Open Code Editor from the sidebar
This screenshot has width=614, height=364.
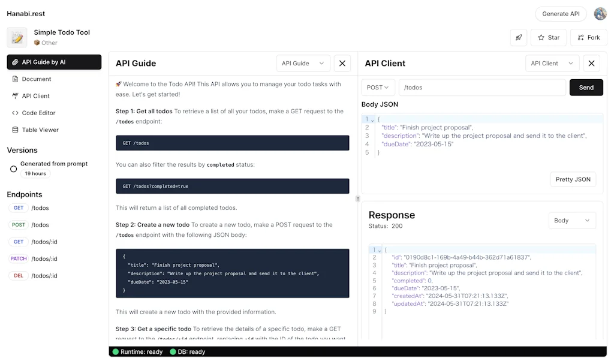click(x=38, y=113)
